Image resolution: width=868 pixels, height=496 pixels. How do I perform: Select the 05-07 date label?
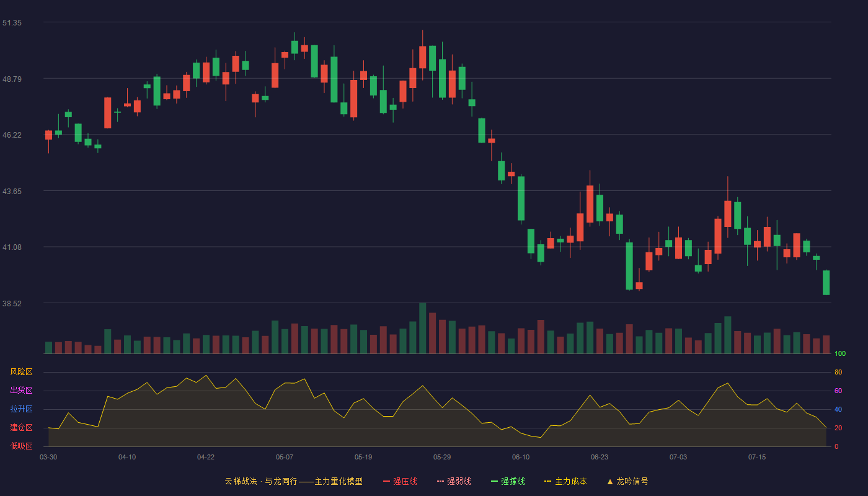(285, 457)
